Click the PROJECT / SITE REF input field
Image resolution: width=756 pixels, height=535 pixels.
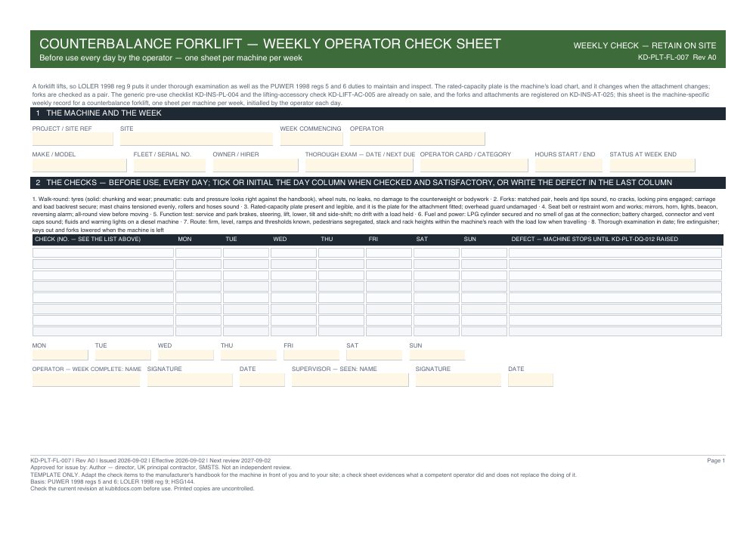tap(73, 139)
